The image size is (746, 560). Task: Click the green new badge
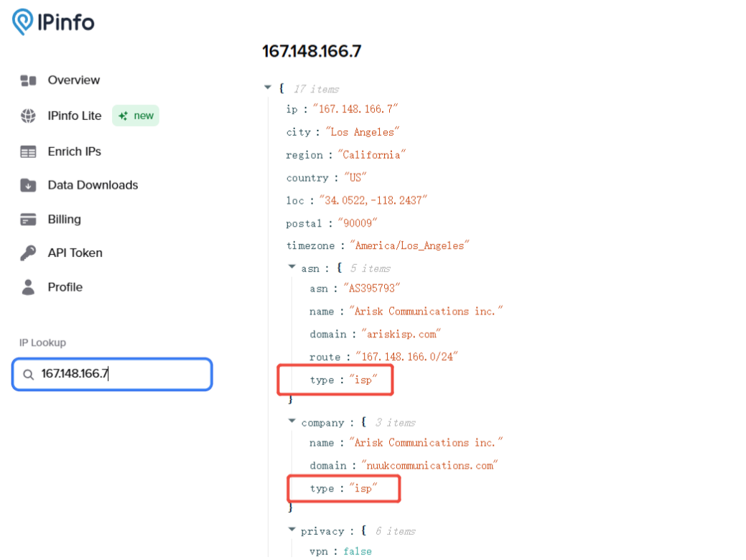[136, 116]
